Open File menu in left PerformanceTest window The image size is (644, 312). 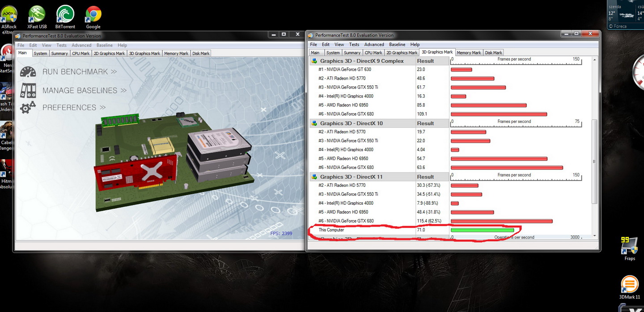[21, 45]
